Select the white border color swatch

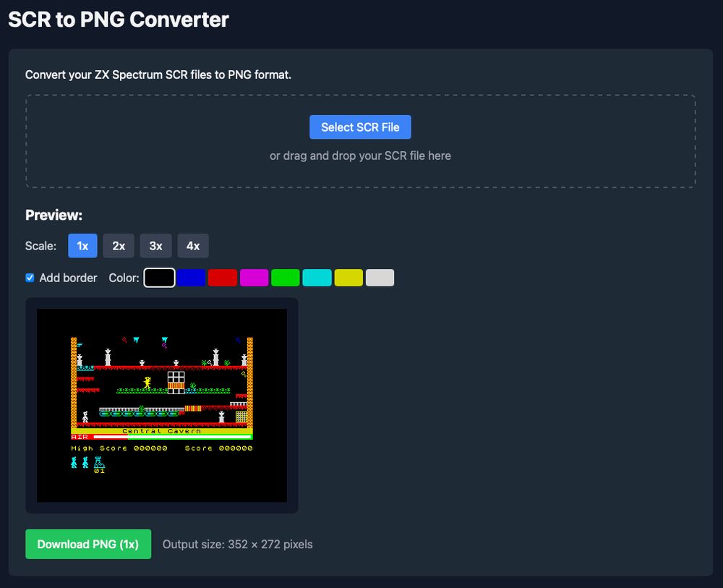click(380, 278)
